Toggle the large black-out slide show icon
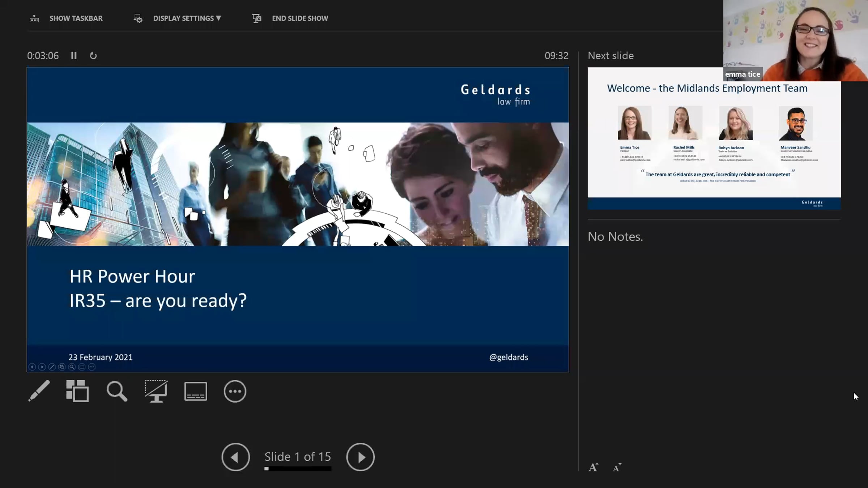Image resolution: width=868 pixels, height=488 pixels. pyautogui.click(x=156, y=391)
